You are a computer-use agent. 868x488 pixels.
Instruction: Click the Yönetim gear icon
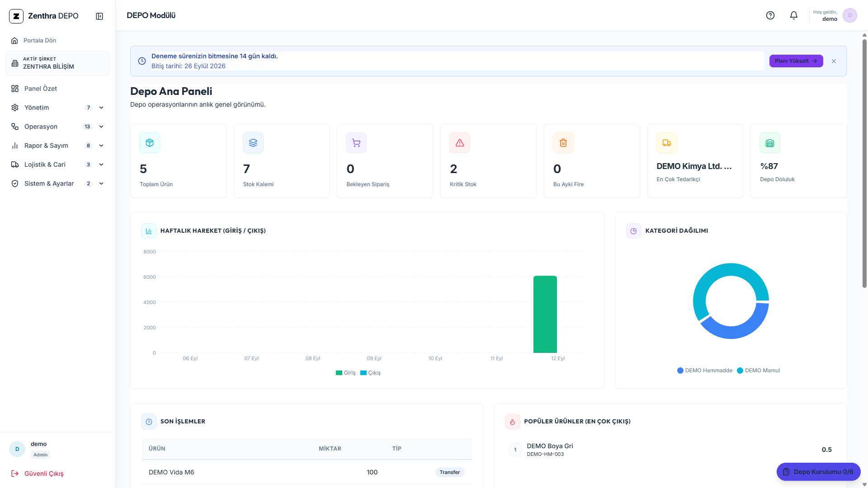(x=15, y=108)
